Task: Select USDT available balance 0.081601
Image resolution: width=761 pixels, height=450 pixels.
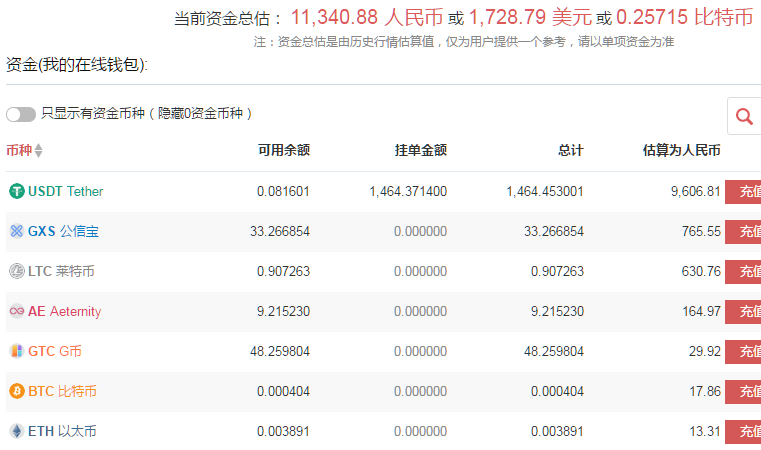Action: click(283, 191)
